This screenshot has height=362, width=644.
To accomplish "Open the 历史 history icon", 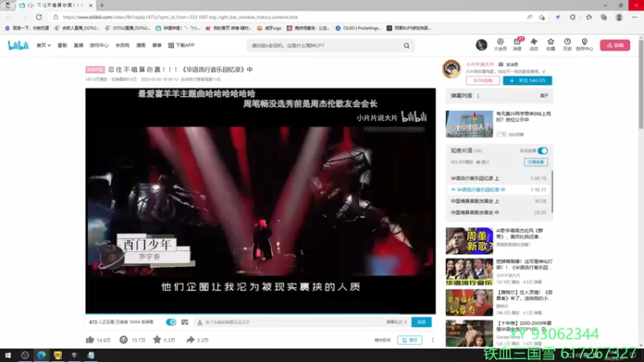I will 568,45.
